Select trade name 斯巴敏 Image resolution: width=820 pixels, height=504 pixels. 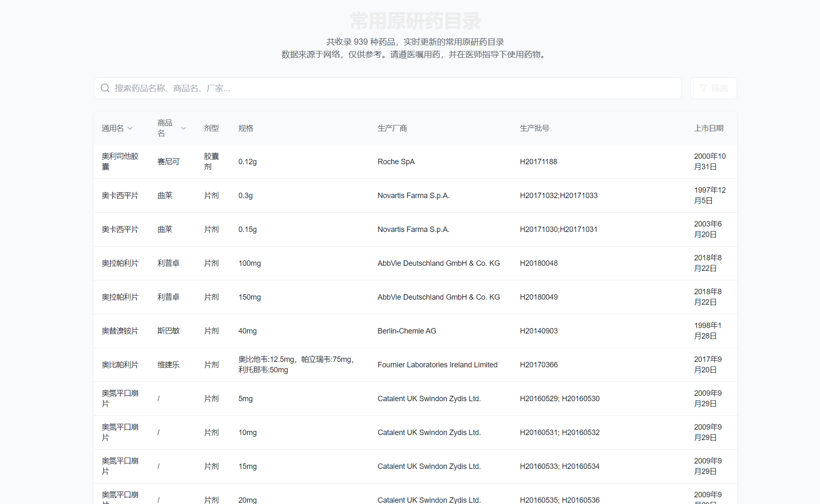(168, 331)
